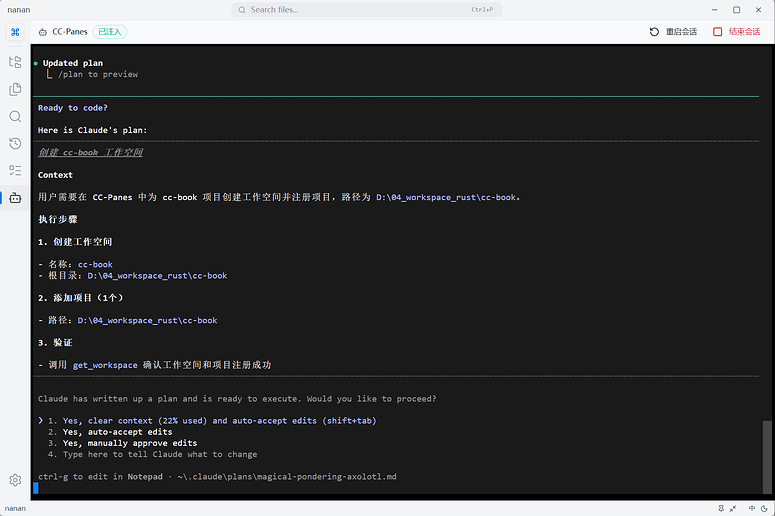Open the copy documents sidebar icon
Screen dimensions: 775x516
[15, 89]
